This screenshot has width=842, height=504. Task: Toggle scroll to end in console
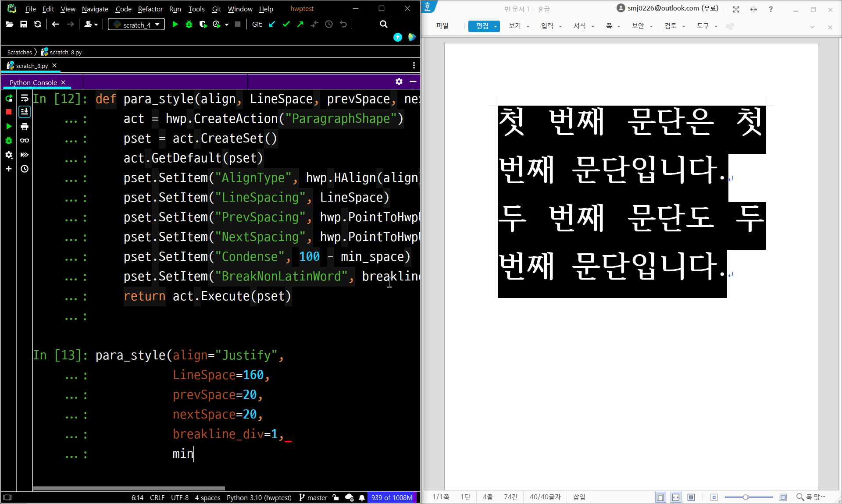25,112
